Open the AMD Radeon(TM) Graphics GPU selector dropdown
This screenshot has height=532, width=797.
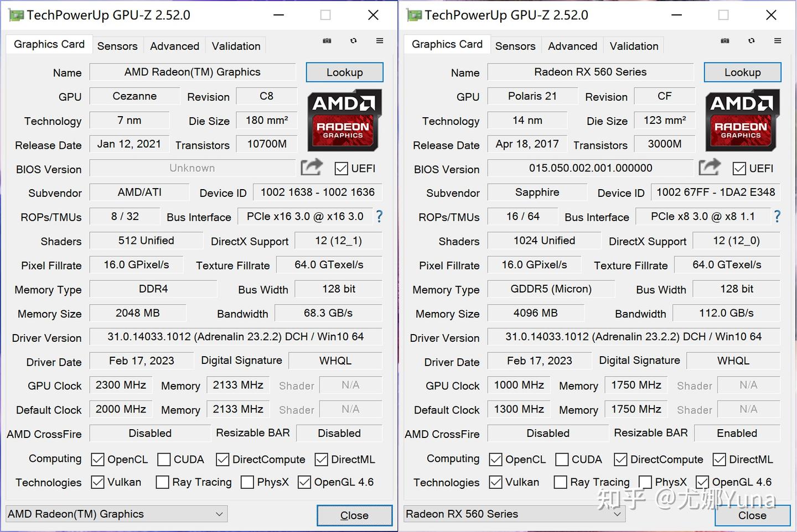coord(116,514)
